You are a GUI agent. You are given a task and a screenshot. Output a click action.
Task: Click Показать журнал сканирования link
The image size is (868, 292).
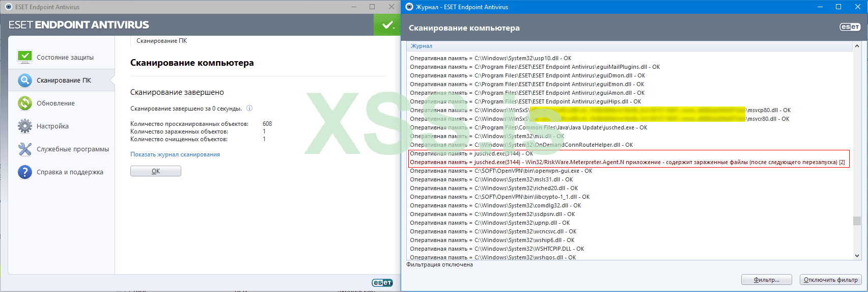pos(175,154)
